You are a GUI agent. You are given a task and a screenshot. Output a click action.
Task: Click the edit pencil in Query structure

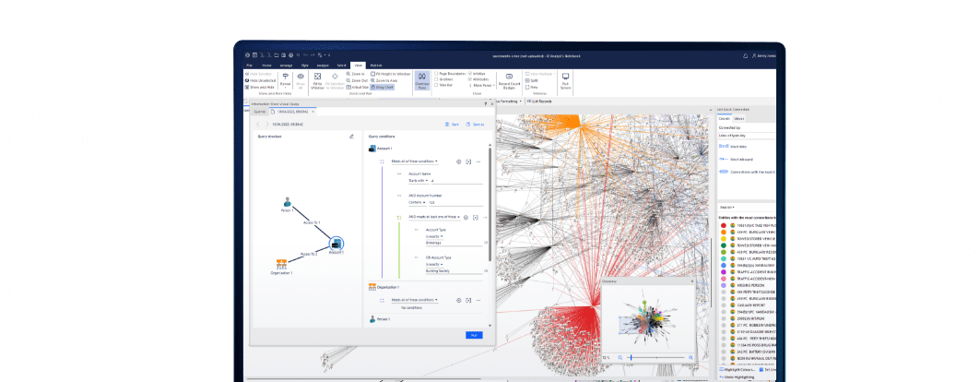pyautogui.click(x=351, y=137)
